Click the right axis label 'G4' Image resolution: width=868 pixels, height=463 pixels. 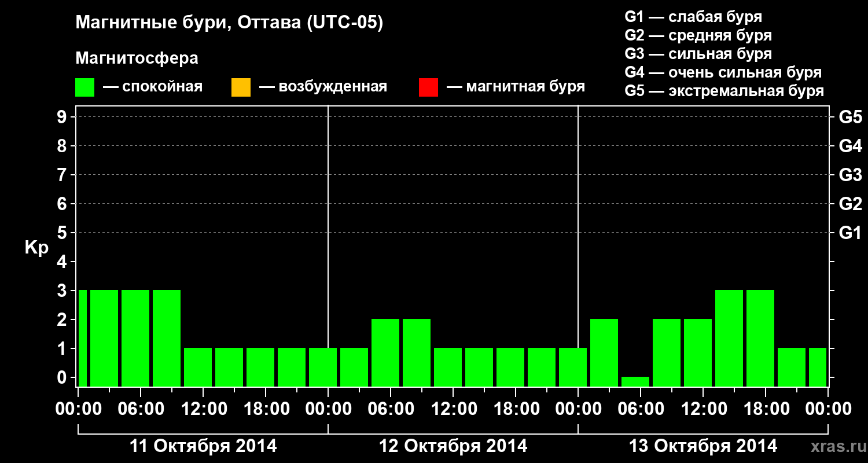click(850, 146)
